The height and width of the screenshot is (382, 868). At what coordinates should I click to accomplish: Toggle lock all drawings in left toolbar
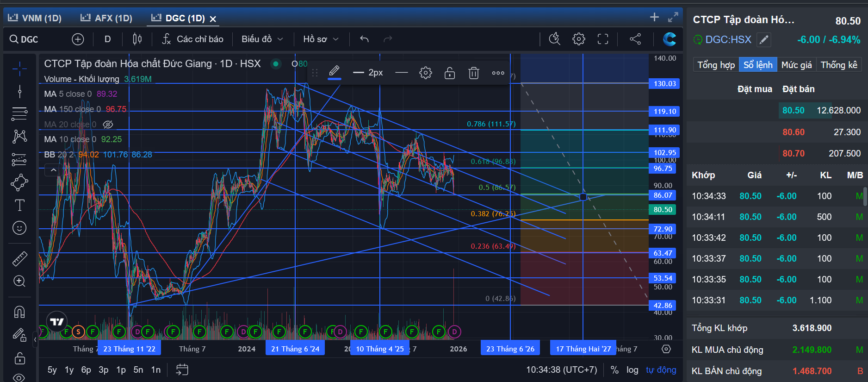[x=19, y=358]
